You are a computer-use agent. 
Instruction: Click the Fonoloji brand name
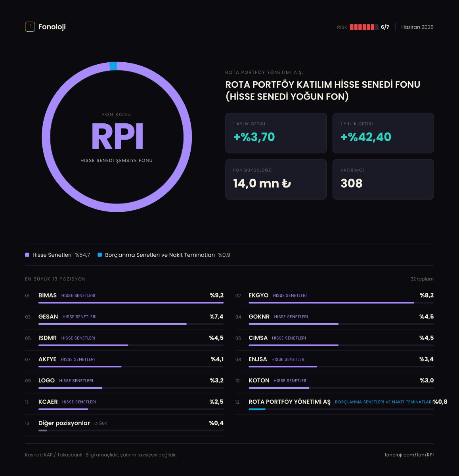click(52, 27)
